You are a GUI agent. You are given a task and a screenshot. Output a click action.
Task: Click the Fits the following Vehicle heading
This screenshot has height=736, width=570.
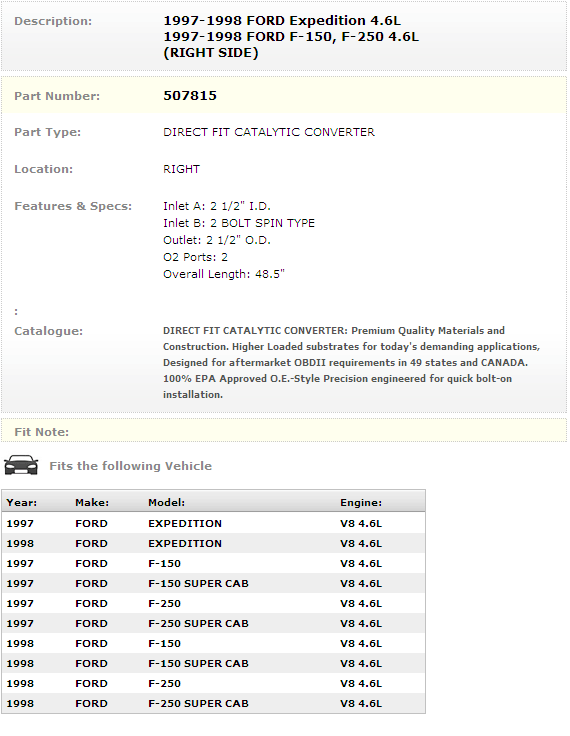click(x=131, y=466)
